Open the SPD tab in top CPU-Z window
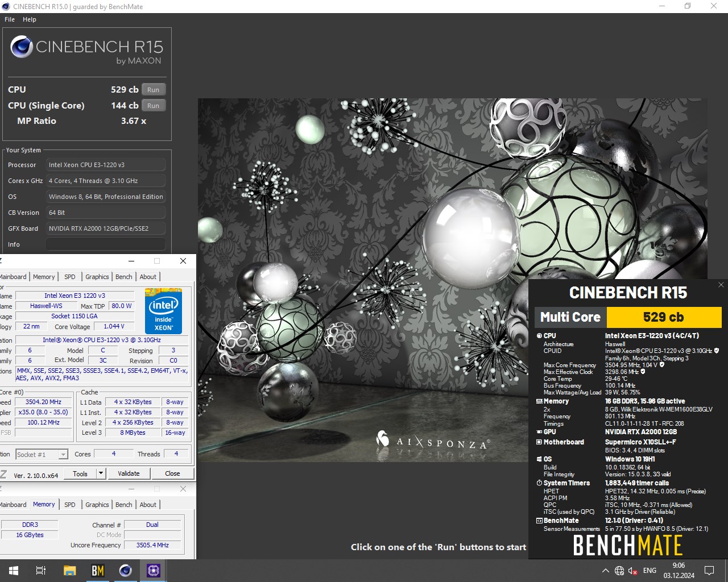 tap(70, 277)
